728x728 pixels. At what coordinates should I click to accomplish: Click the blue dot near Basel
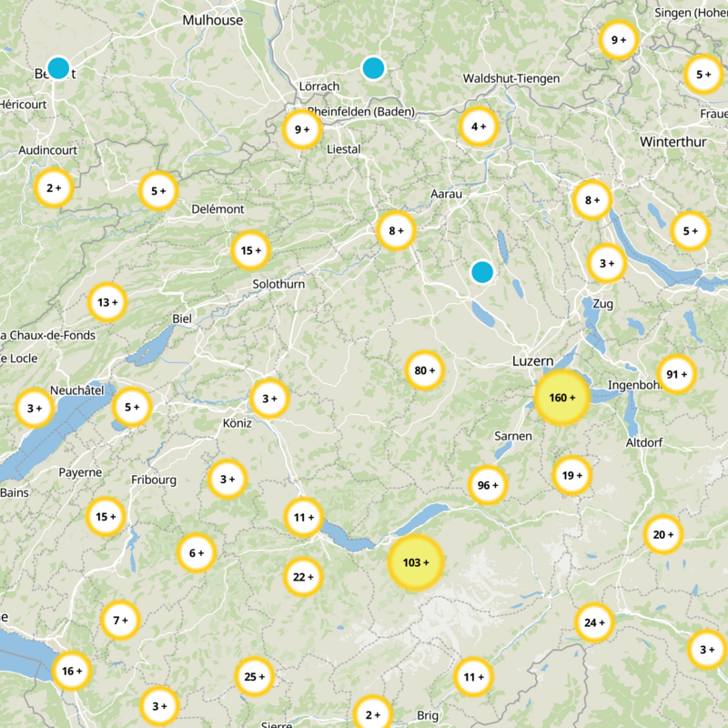(59, 66)
